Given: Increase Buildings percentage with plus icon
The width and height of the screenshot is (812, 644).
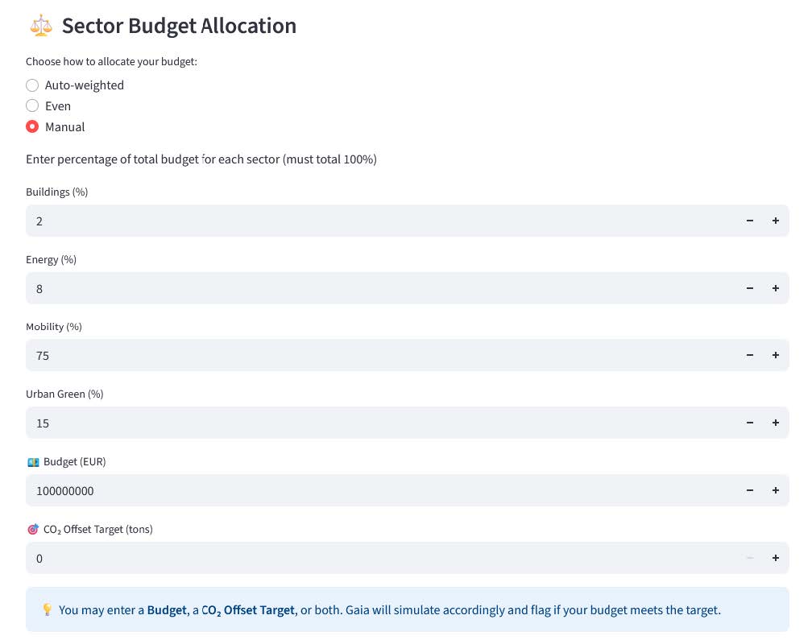Looking at the screenshot, I should [776, 221].
